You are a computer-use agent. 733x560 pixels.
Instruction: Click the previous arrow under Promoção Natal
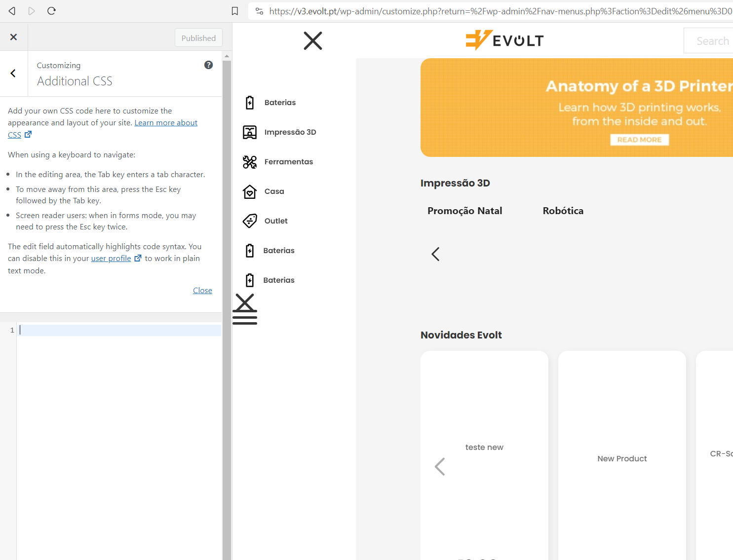[x=435, y=254]
